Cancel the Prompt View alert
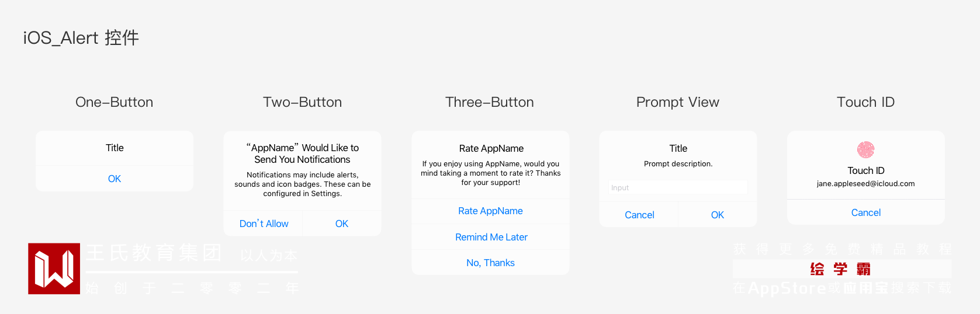The height and width of the screenshot is (314, 980). 639,215
